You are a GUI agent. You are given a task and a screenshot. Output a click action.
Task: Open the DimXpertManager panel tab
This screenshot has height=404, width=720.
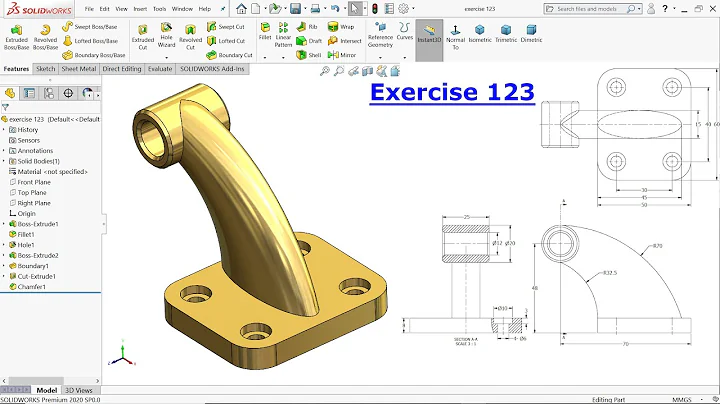pyautogui.click(x=68, y=93)
